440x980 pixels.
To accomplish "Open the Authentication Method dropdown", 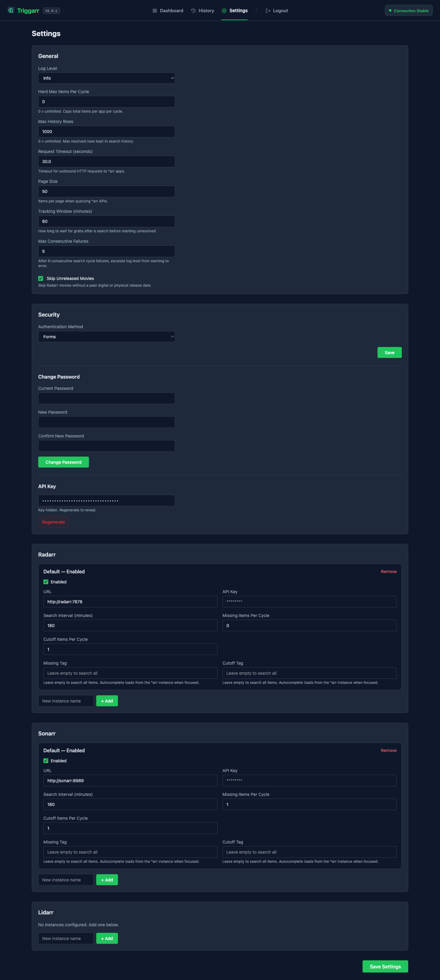I will [x=107, y=337].
